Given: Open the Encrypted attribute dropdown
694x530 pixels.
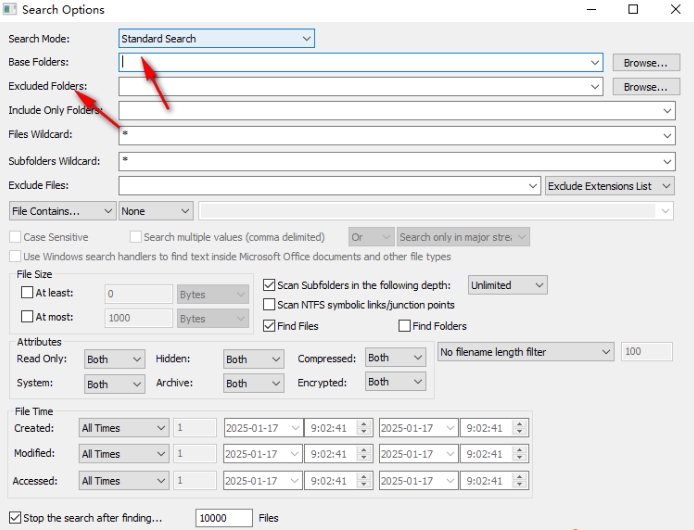Looking at the screenshot, I should 395,381.
